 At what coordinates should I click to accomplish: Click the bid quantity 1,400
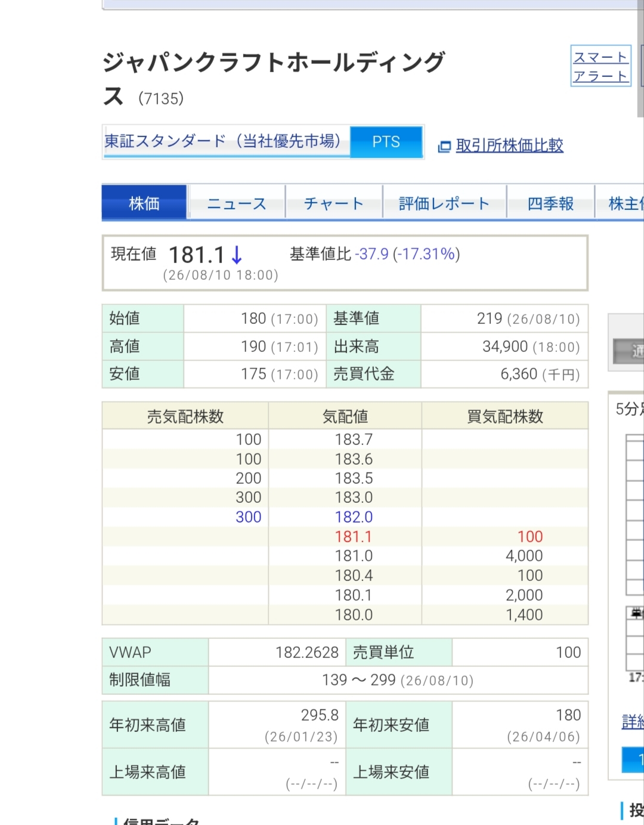pos(524,615)
